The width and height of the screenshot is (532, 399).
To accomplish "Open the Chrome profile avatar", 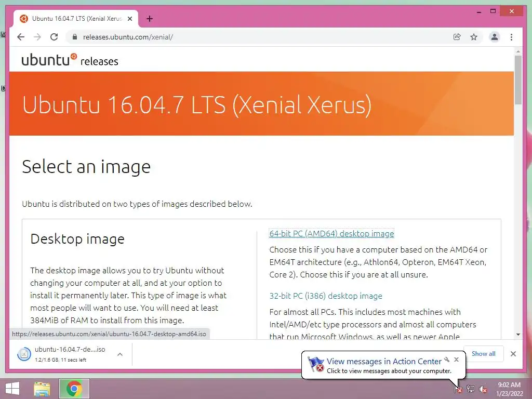I will click(495, 37).
